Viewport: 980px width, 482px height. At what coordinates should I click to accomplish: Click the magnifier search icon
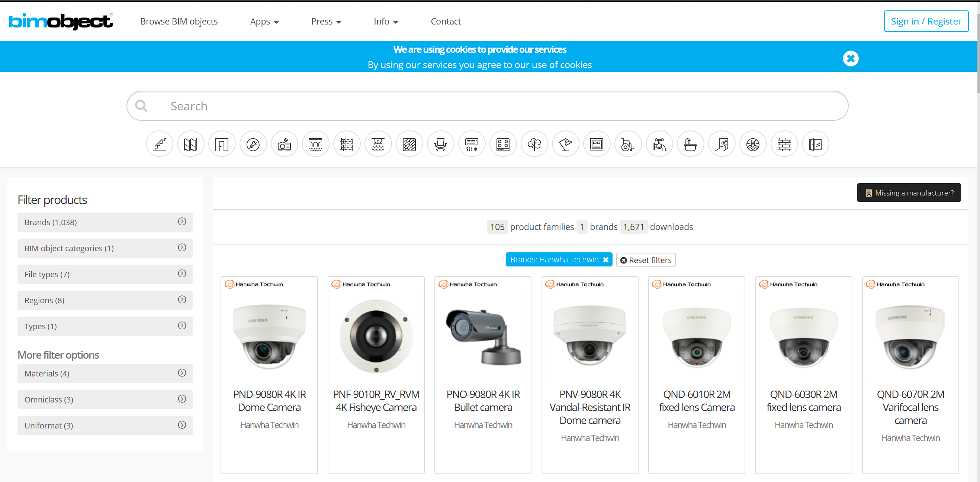tap(141, 106)
